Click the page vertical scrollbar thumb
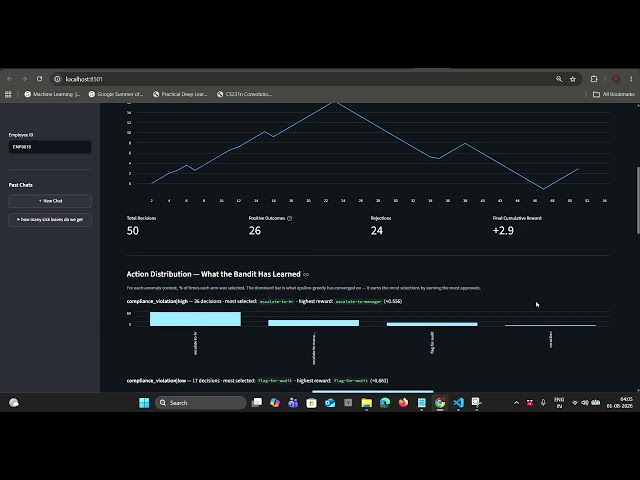Viewport: 640px width, 480px height. point(638,200)
